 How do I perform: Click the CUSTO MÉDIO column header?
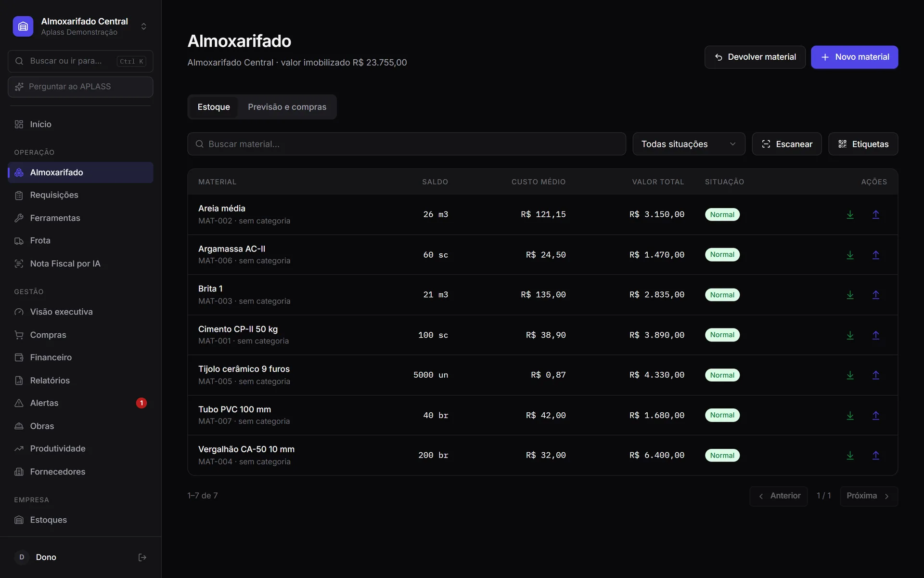(x=539, y=182)
